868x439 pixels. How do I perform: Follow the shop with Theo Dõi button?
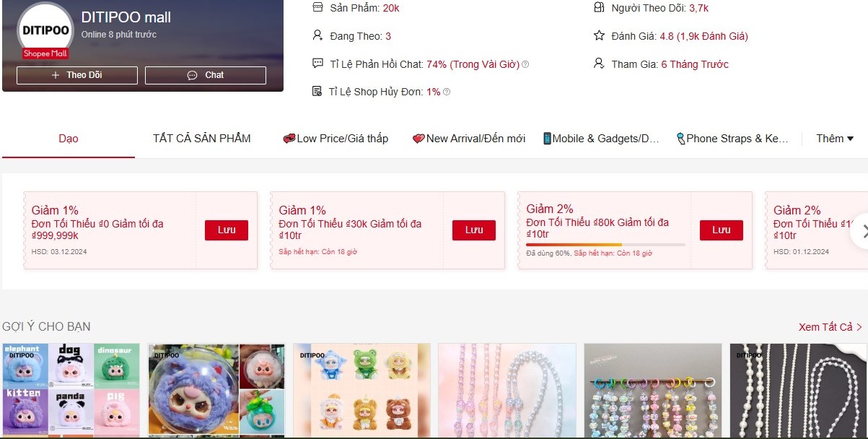[77, 75]
